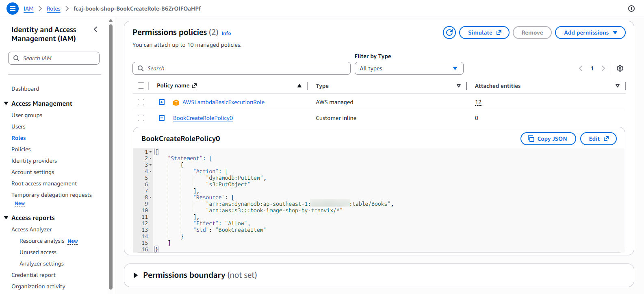Open the policies table settings gear
The image size is (644, 294).
point(620,68)
